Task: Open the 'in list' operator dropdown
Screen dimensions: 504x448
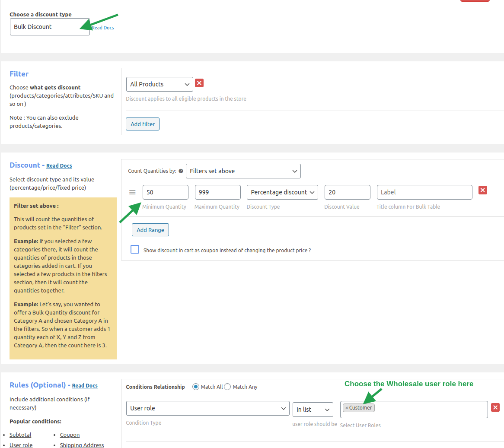Action: (x=313, y=410)
